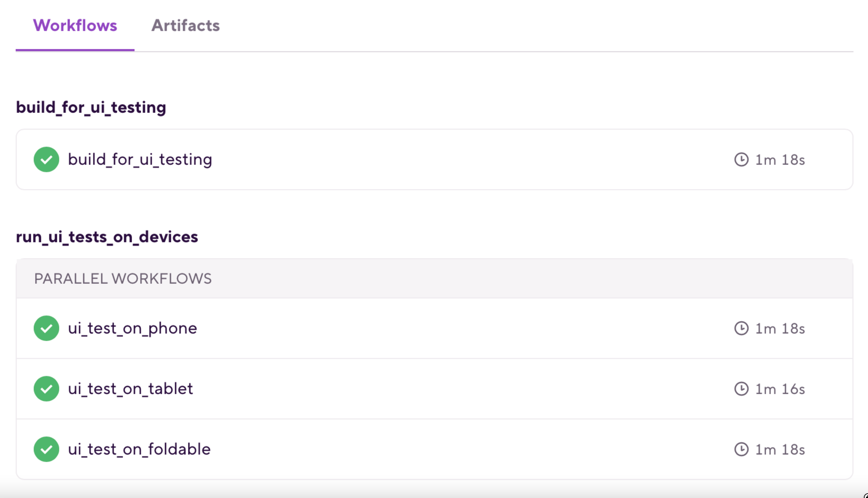
Task: Click the 1m 18s duration for phone test
Action: pyautogui.click(x=780, y=329)
